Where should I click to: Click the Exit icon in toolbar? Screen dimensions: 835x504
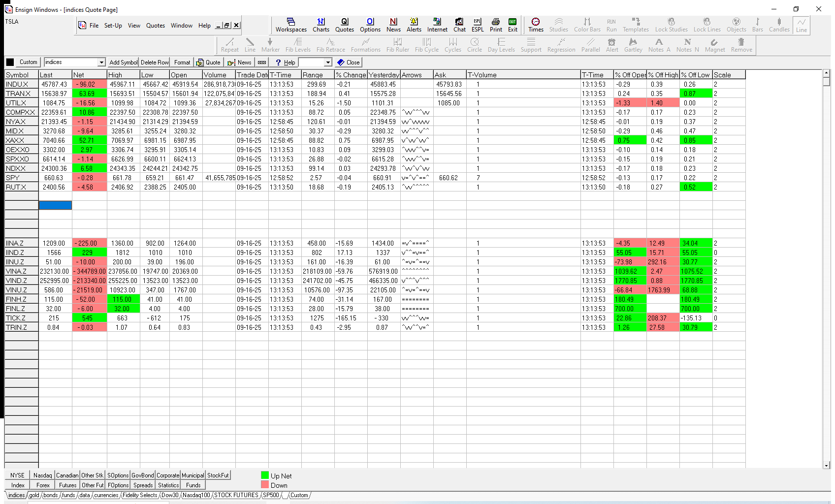coord(513,25)
